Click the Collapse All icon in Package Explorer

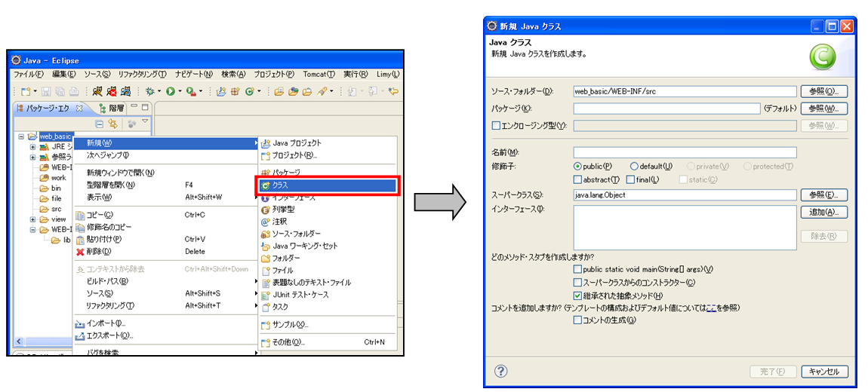[99, 123]
